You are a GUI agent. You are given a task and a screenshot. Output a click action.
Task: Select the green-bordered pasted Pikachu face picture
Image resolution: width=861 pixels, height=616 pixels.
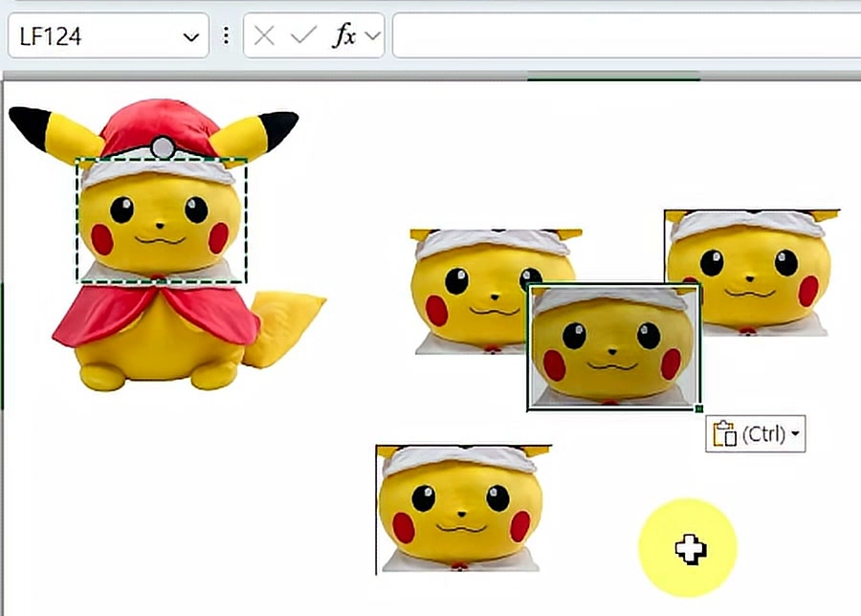(x=613, y=347)
